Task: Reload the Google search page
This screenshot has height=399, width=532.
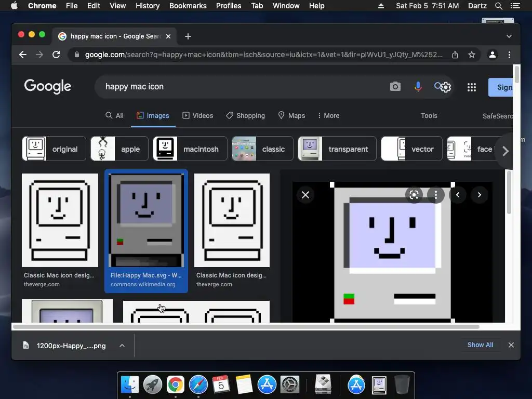Action: click(x=56, y=55)
